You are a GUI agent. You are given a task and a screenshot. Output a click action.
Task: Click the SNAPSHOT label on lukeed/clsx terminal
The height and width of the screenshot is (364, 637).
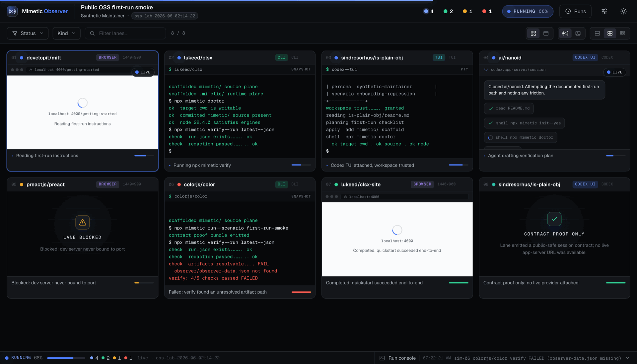click(301, 69)
